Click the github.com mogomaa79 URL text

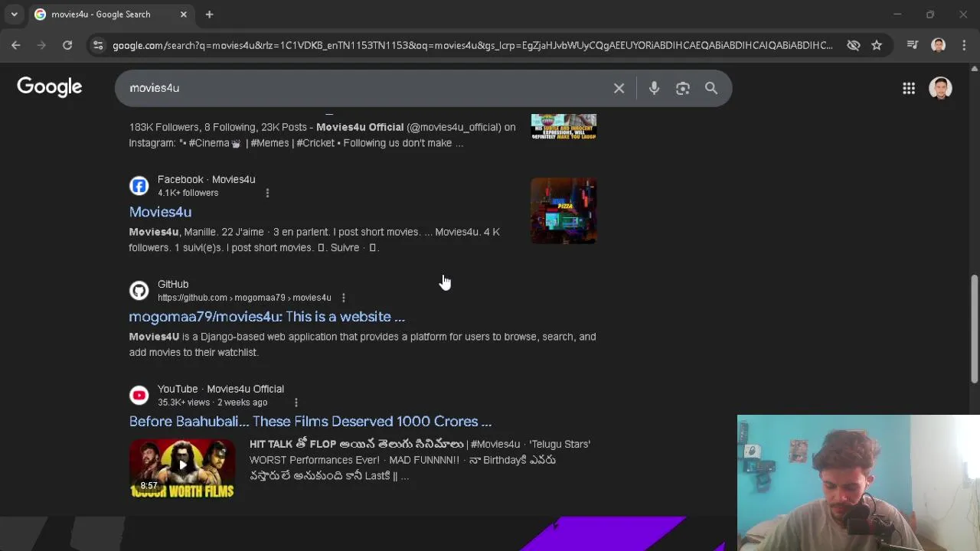coord(244,298)
